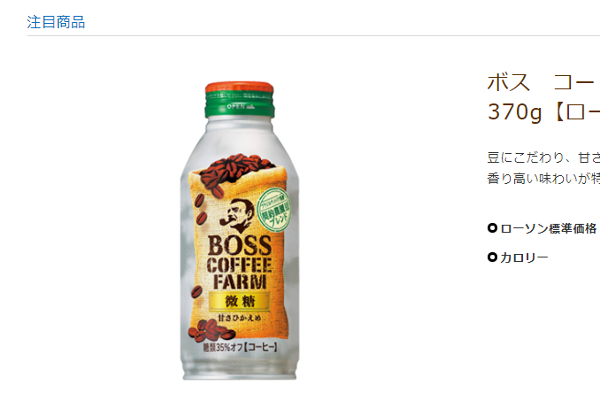Click the 甘さひかえめ text on the bottle
This screenshot has width=600, height=400.
240,318
